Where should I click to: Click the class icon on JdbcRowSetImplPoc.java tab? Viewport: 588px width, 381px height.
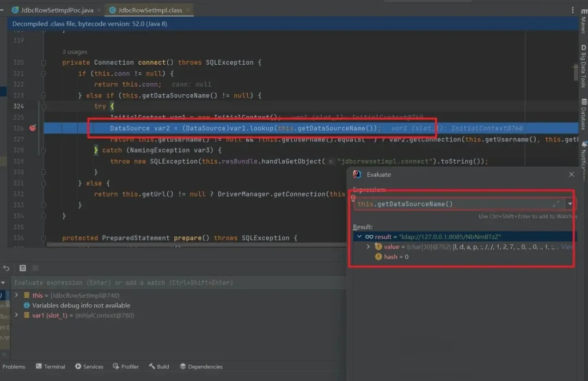15,10
